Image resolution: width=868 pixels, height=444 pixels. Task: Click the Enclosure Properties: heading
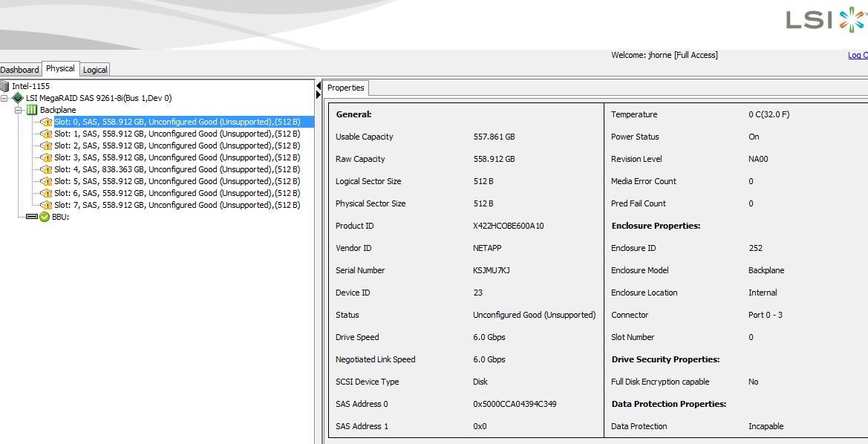(656, 226)
